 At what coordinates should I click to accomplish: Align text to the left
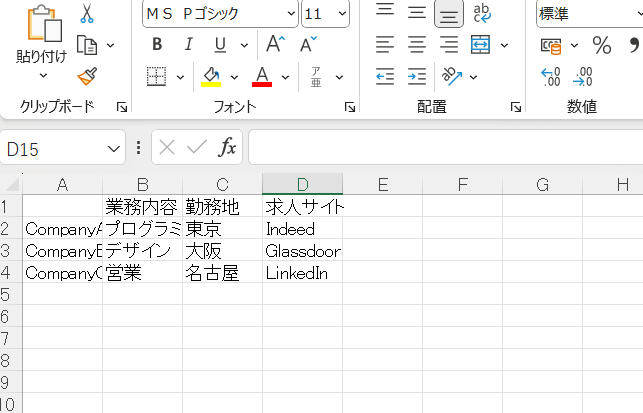385,45
